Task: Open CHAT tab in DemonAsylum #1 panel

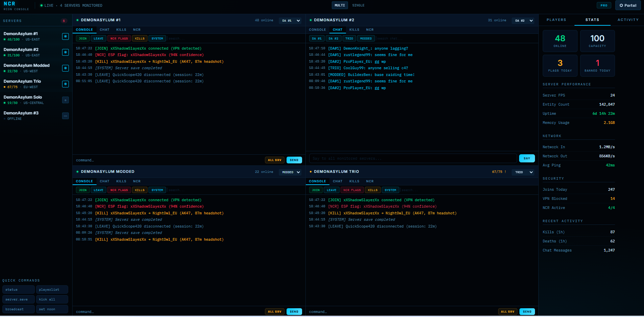Action: (x=104, y=30)
